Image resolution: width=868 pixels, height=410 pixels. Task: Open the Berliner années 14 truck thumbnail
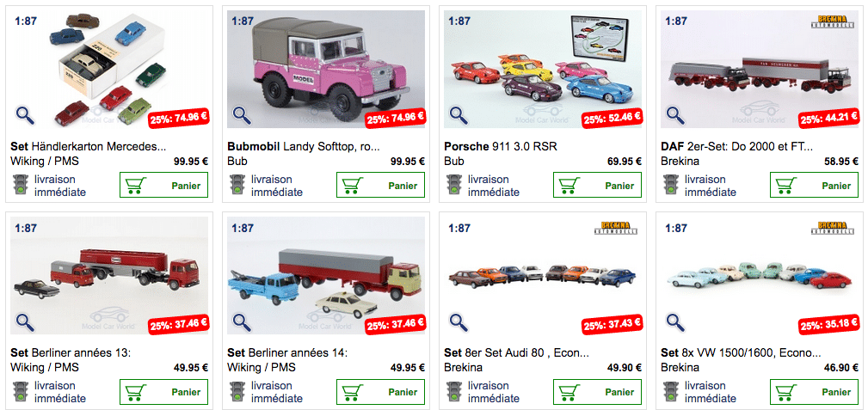[x=326, y=276]
